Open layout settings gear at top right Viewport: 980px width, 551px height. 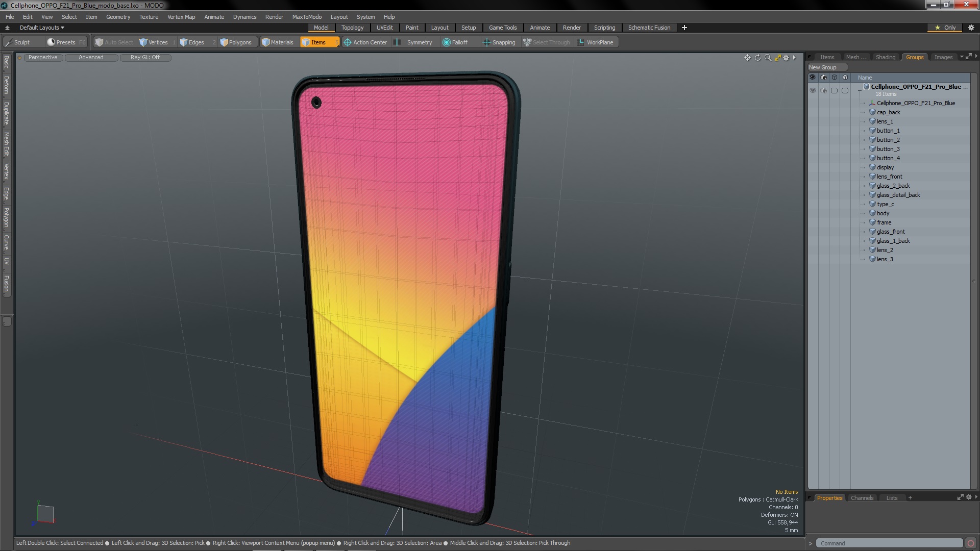(971, 28)
